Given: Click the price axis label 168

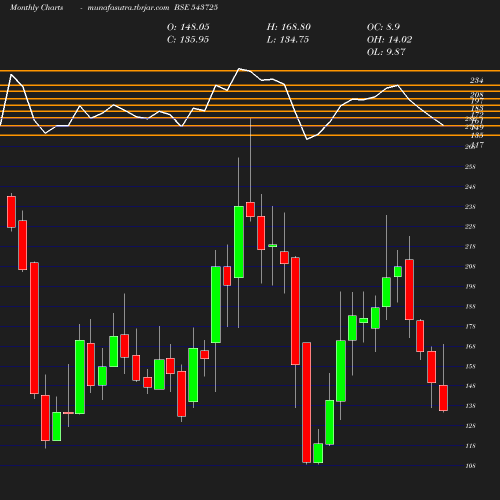Looking at the screenshot, I should tap(470, 347).
